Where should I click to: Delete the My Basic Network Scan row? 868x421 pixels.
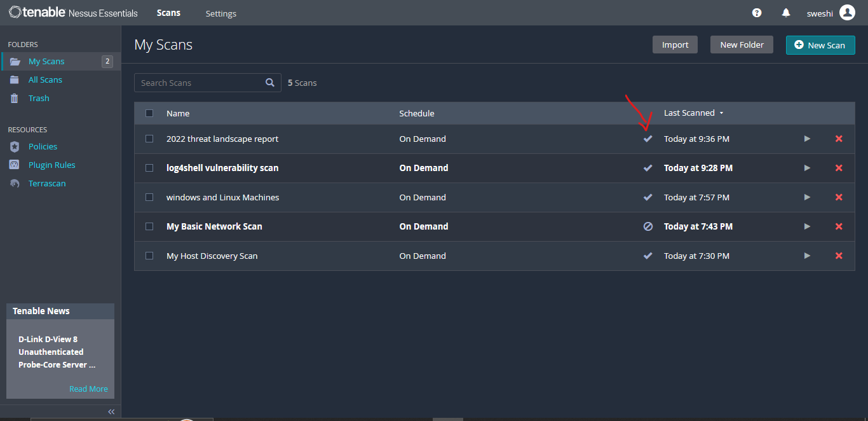pyautogui.click(x=839, y=226)
